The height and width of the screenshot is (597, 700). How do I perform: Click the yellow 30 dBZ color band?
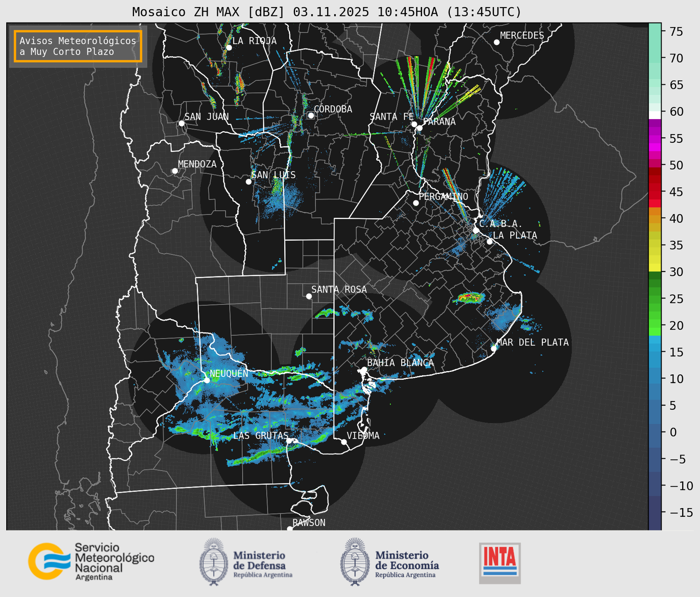tap(654, 267)
